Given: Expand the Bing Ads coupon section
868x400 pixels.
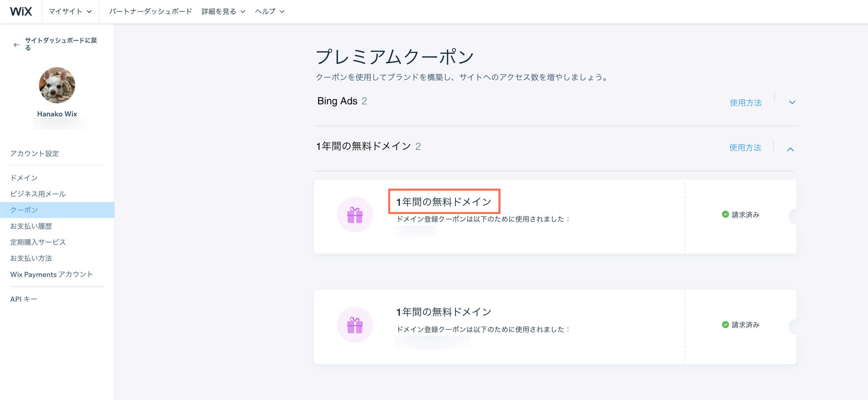Looking at the screenshot, I should (x=792, y=102).
